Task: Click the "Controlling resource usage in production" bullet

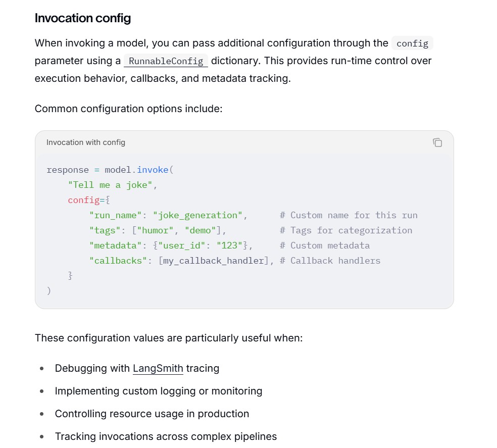Action: coord(152,414)
